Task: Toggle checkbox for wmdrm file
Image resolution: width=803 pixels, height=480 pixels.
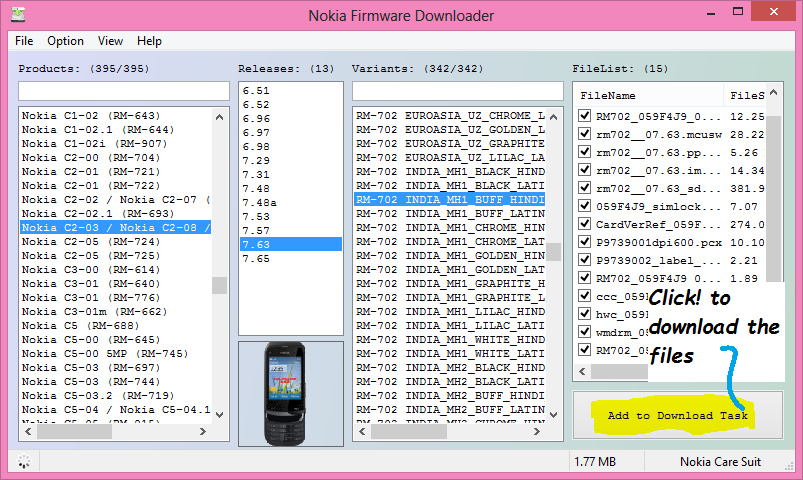Action: tap(584, 331)
